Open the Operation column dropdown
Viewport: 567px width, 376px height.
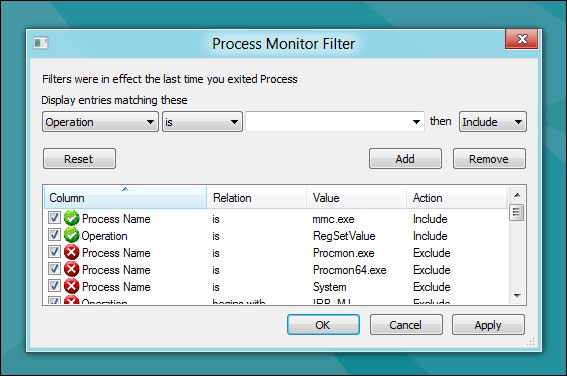click(x=100, y=122)
